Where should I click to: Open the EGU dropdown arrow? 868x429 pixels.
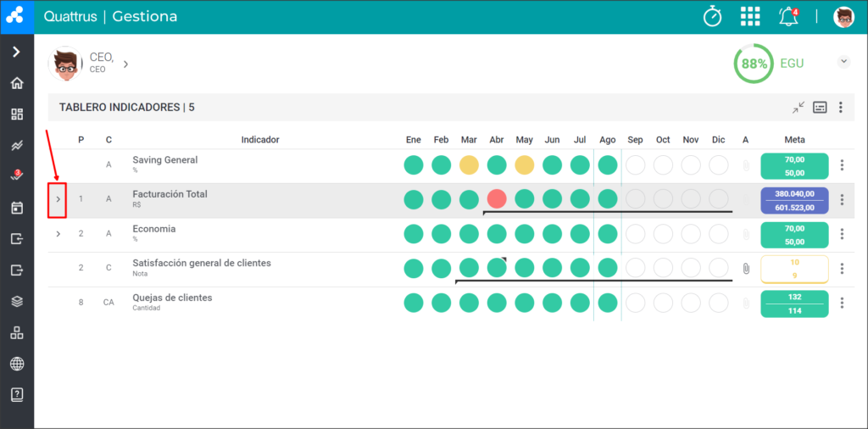pyautogui.click(x=843, y=61)
